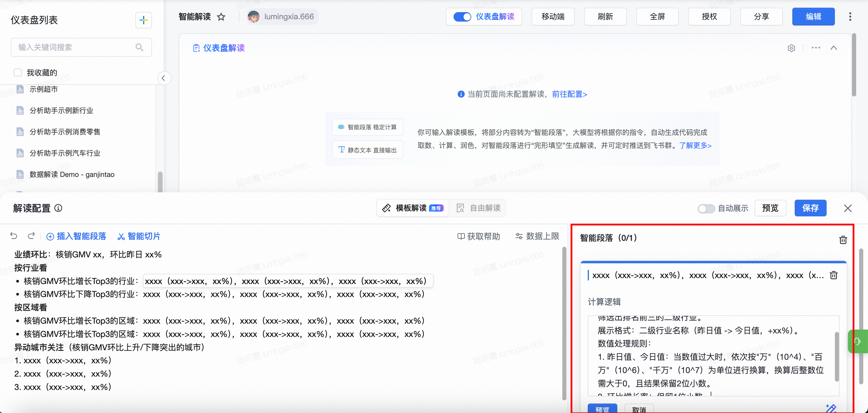Click the undo arrow in the editor
868x413 pixels.
pos(14,236)
